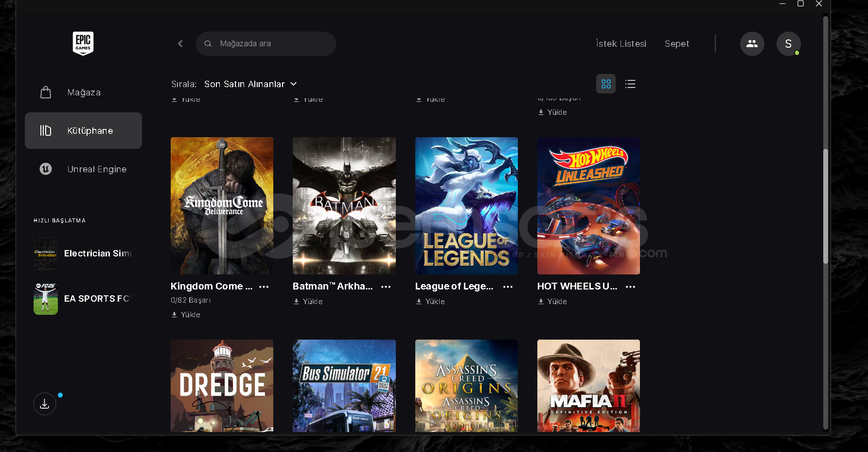Minimize the Epic Games window
This screenshot has height=452, width=868.
(782, 4)
